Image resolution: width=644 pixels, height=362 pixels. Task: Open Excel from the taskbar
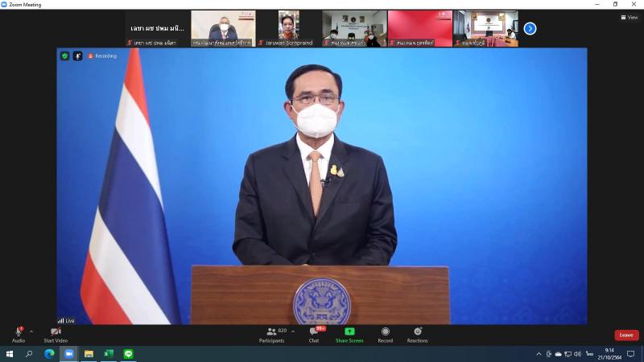109,354
